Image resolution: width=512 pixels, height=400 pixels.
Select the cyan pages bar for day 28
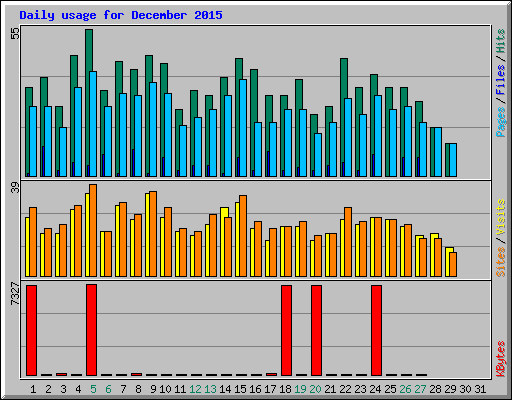coord(438,152)
